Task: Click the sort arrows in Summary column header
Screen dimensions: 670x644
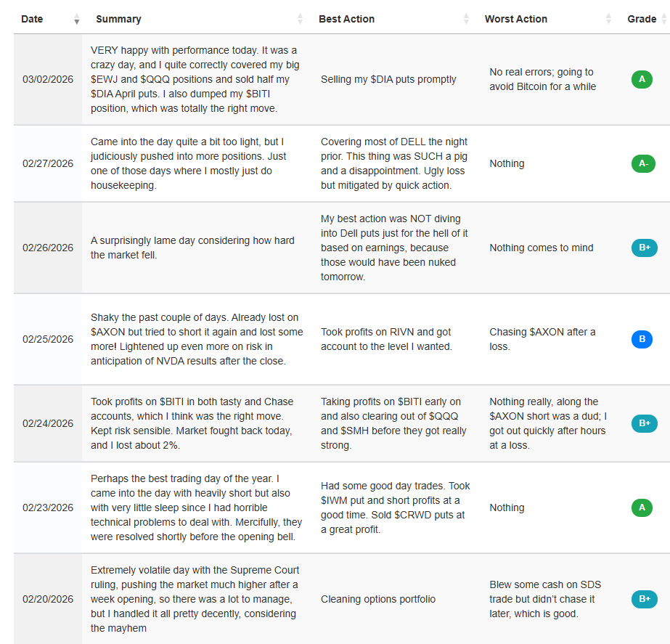Action: pos(300,20)
